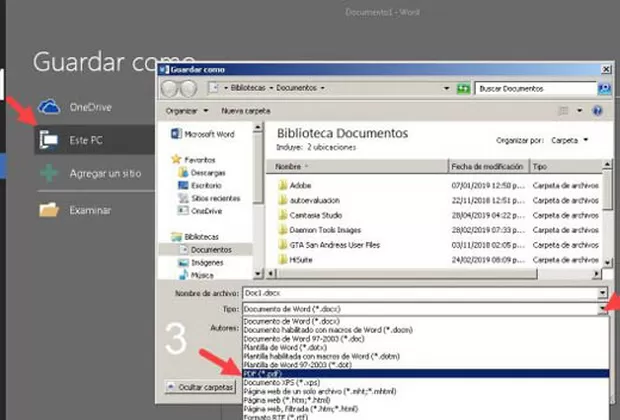Open Daemon Tools Images folder
Image resolution: width=620 pixels, height=420 pixels.
point(319,230)
